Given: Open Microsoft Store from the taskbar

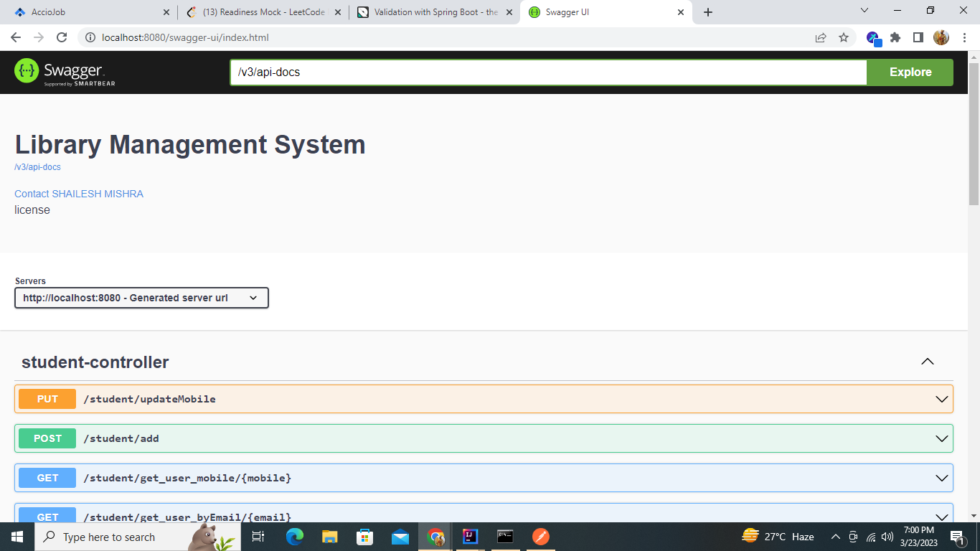Looking at the screenshot, I should coord(365,536).
